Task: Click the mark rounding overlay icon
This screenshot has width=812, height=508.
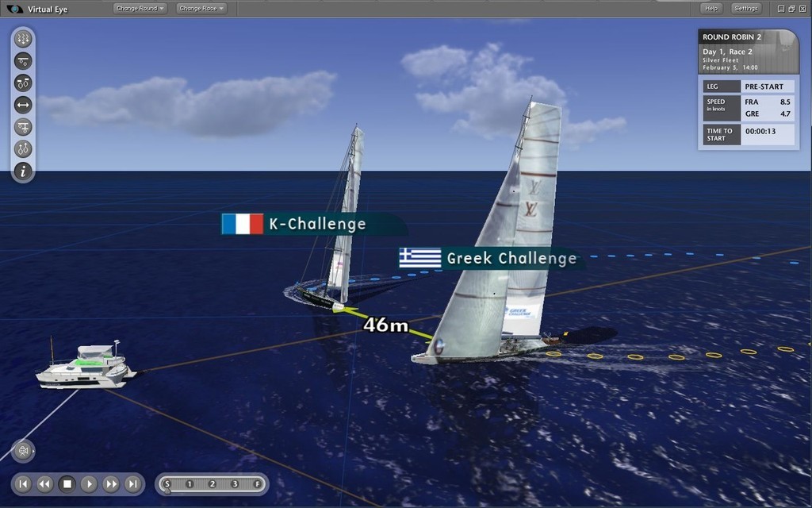Action: pos(23,126)
